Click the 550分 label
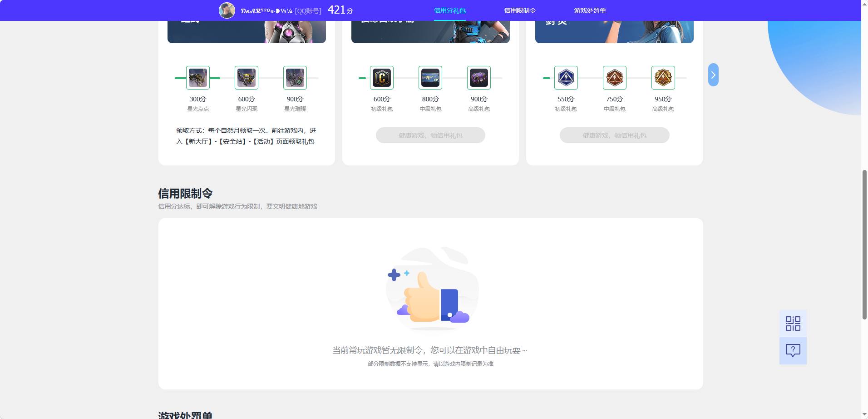The width and height of the screenshot is (868, 419). point(566,99)
